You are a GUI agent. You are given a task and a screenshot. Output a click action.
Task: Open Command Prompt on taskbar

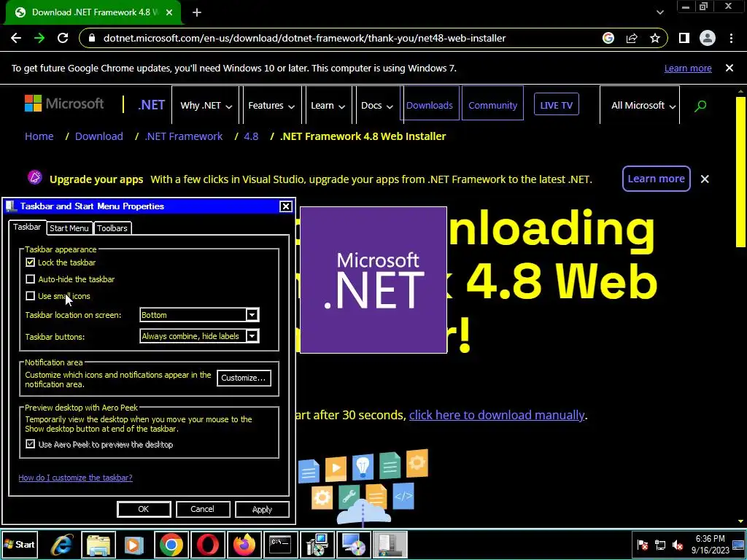[280, 545]
